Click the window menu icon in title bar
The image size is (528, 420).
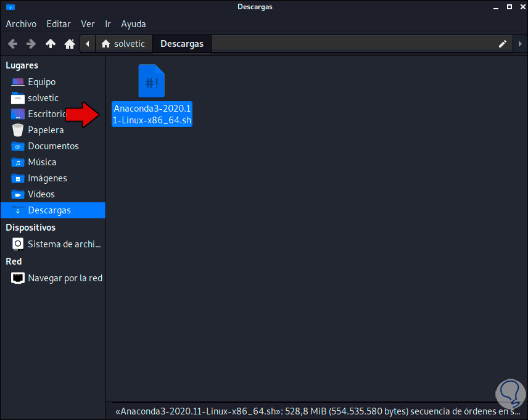tap(10, 7)
